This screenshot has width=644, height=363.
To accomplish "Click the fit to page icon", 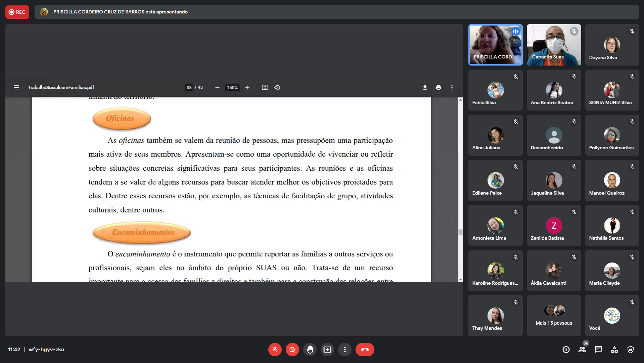I will [x=265, y=87].
